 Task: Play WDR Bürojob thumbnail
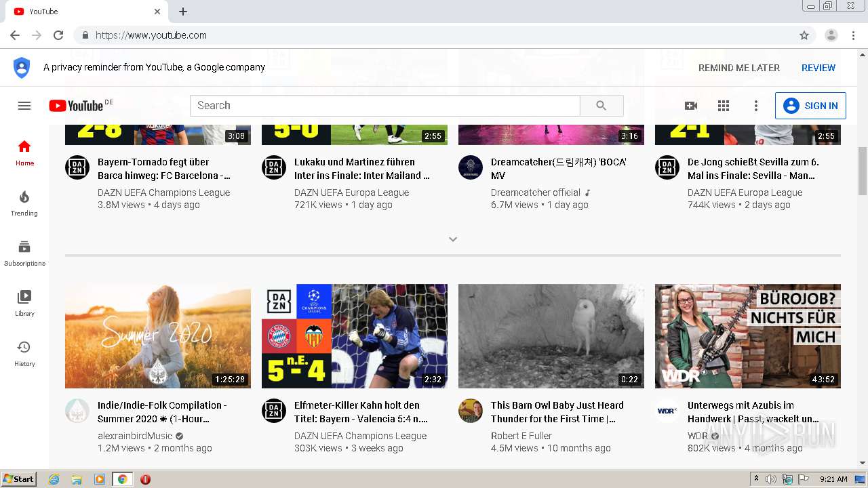tap(748, 336)
